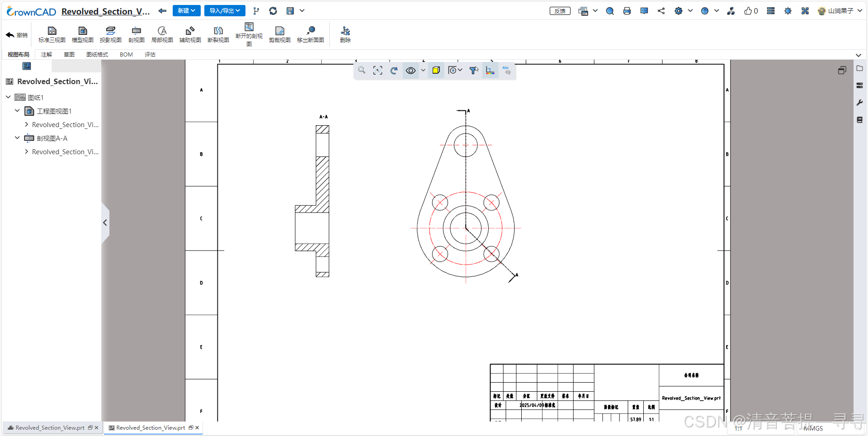Click the save floppy disk icon
Viewport: 868px width, 436px height.
(x=290, y=11)
